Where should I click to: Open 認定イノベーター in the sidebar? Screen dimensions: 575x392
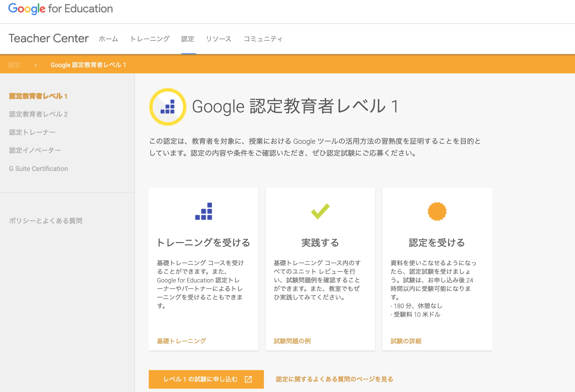coord(35,150)
